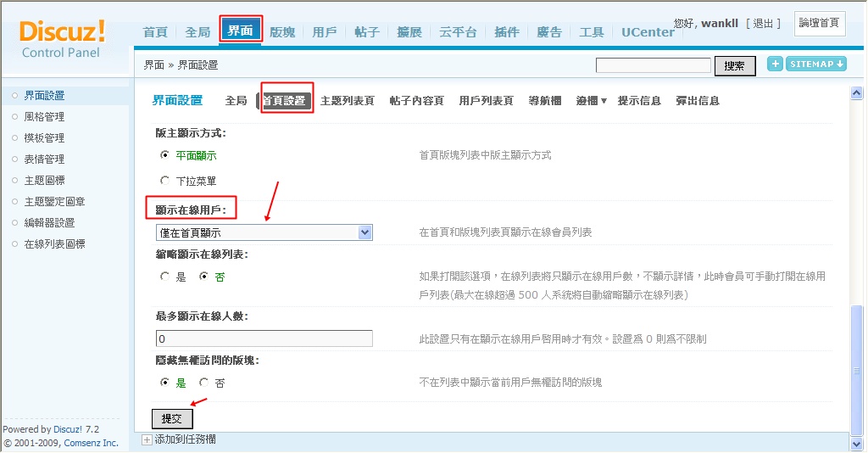Click the 提交 submit button
This screenshot has width=868, height=453.
172,419
